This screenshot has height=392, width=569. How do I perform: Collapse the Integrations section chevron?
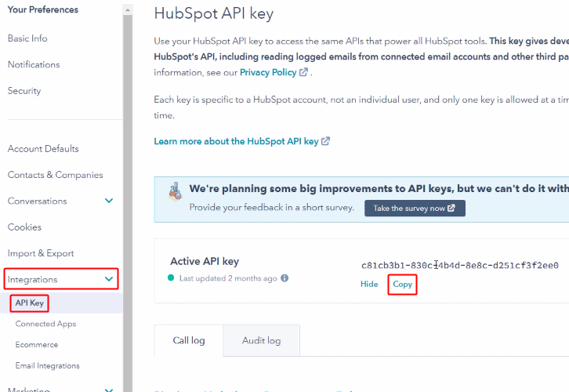point(109,279)
